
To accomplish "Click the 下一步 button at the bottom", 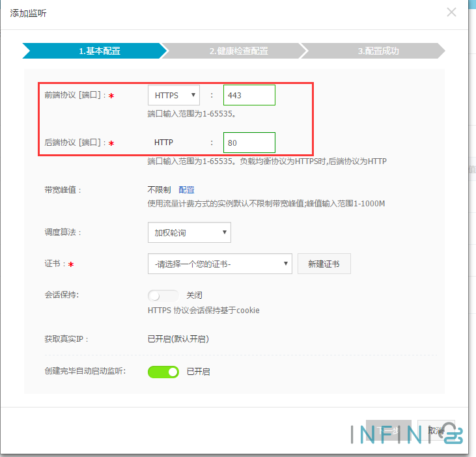I will click(388, 430).
